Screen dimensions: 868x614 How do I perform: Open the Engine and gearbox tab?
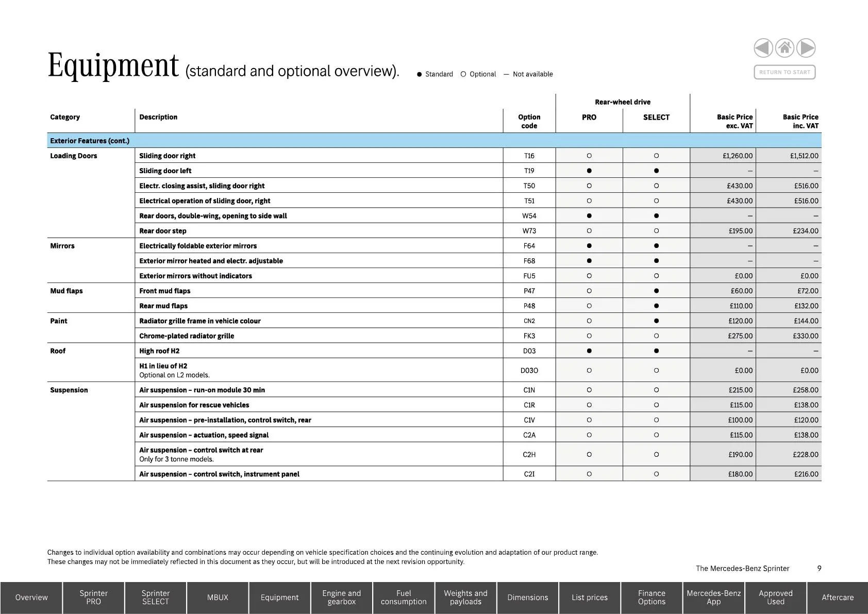(x=342, y=598)
